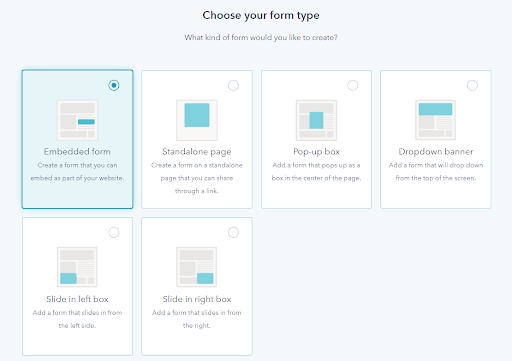Click the description 'Add a form that pops up as a box in the center of the page.'
The image size is (512, 361).
(316, 172)
